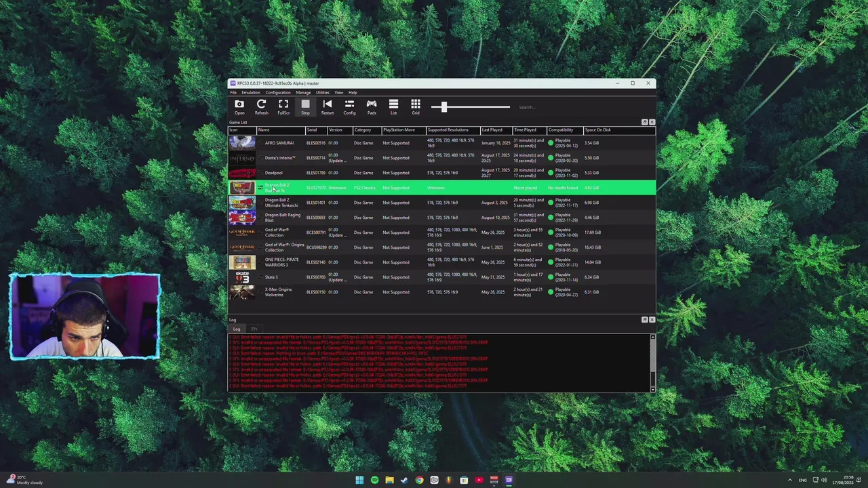Select the AFRO SAMURAI game icon
The height and width of the screenshot is (488, 868).
[242, 143]
